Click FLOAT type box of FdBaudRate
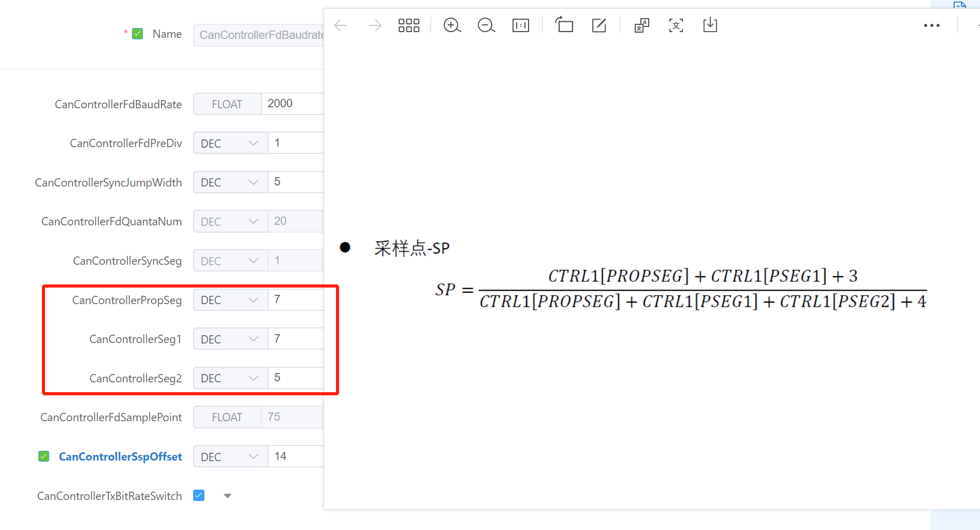This screenshot has height=530, width=980. click(x=227, y=104)
